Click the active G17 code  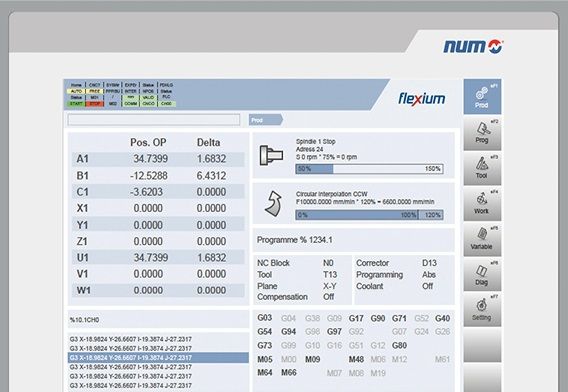coord(356,318)
